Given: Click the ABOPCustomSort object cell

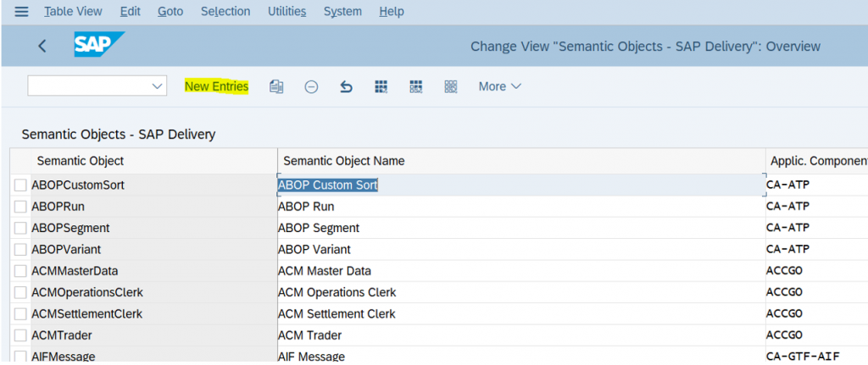Looking at the screenshot, I should pyautogui.click(x=153, y=185).
